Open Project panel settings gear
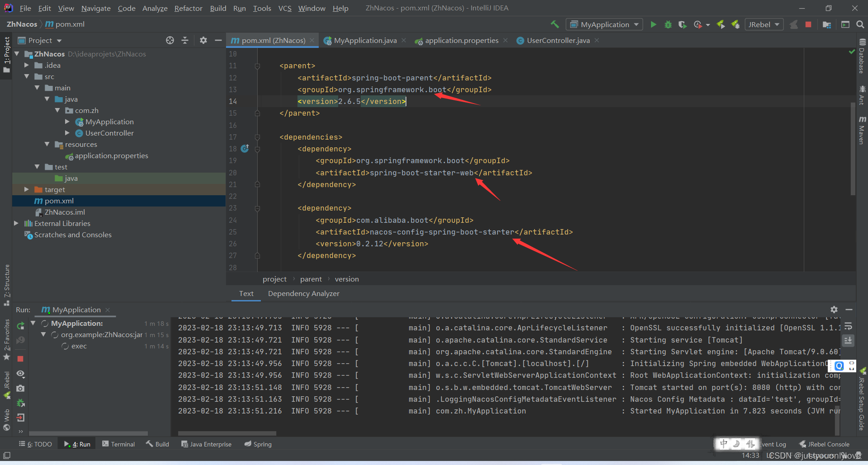The height and width of the screenshot is (465, 868). click(203, 40)
